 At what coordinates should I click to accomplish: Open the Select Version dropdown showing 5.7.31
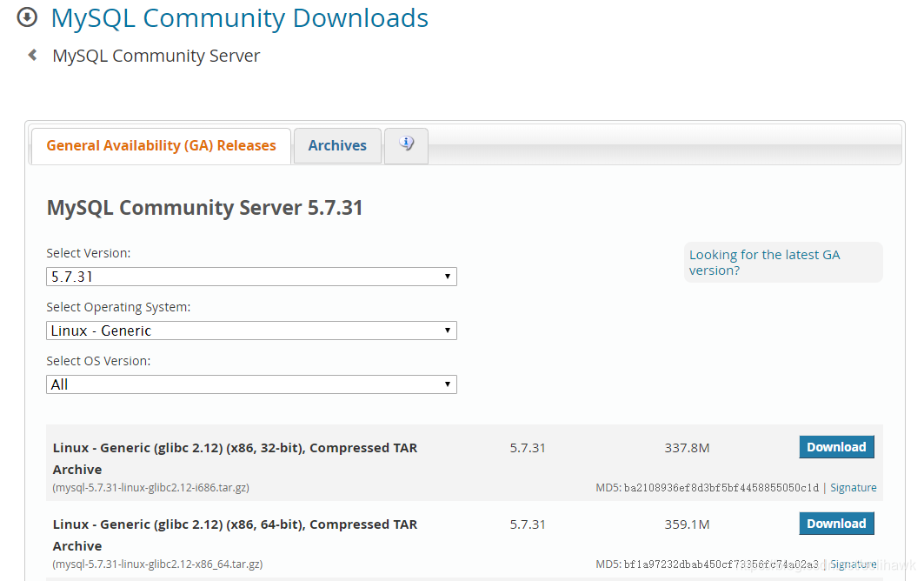(x=251, y=277)
